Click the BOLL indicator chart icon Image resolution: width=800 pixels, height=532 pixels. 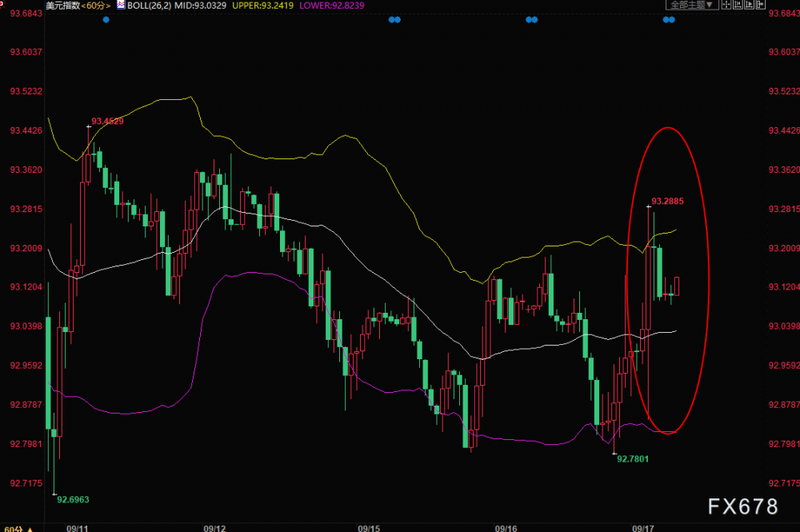click(121, 5)
